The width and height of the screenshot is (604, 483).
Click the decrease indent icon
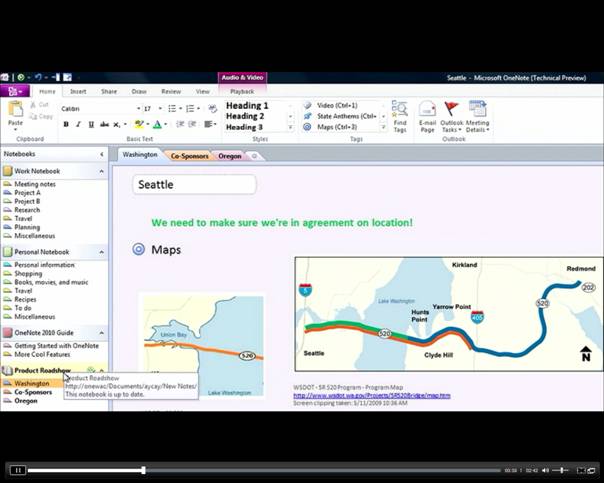click(x=180, y=124)
